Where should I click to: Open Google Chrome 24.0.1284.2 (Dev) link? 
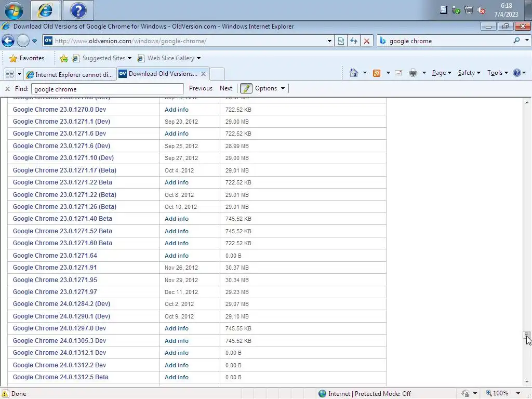pos(61,304)
